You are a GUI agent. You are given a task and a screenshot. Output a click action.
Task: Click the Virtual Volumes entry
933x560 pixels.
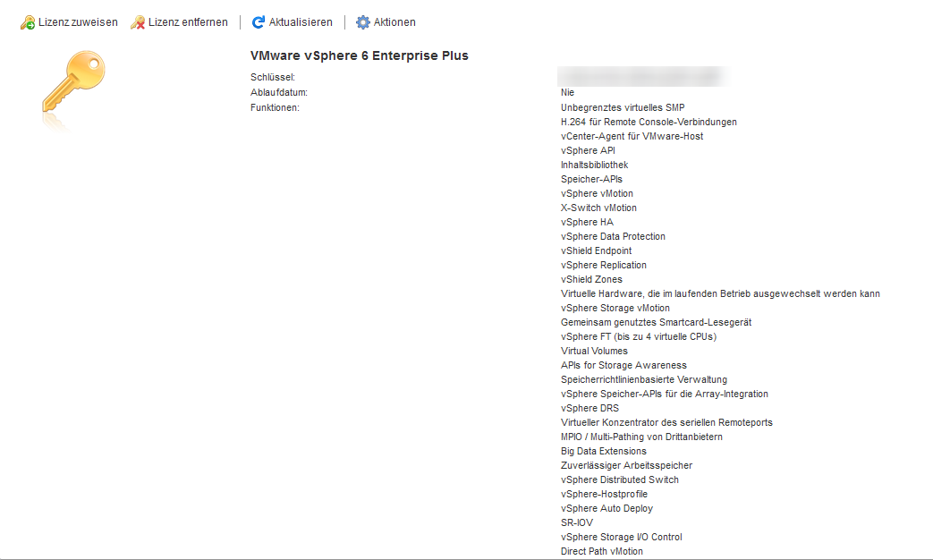coord(594,351)
